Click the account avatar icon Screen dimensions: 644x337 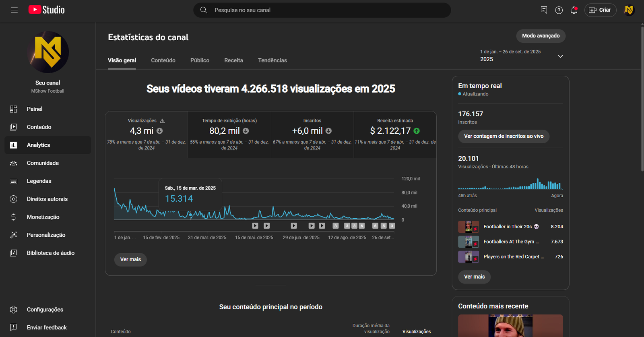point(629,10)
